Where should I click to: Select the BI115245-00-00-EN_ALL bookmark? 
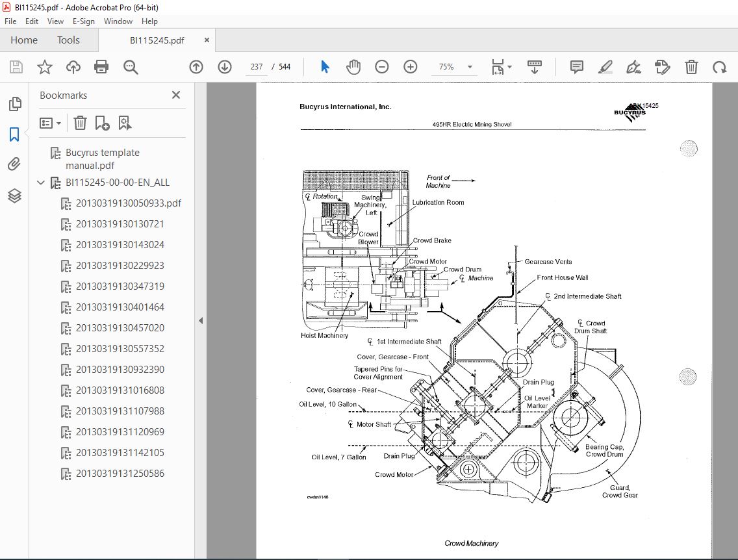(117, 183)
